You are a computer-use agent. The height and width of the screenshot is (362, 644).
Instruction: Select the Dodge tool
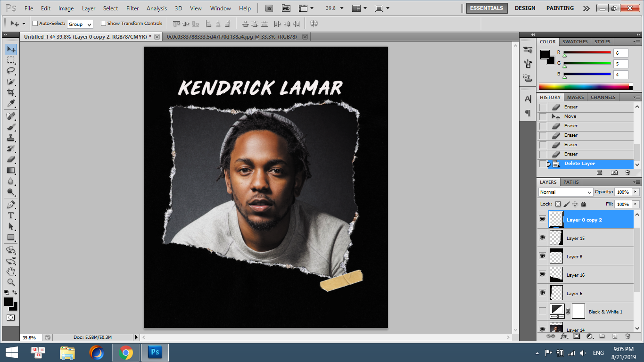(11, 192)
